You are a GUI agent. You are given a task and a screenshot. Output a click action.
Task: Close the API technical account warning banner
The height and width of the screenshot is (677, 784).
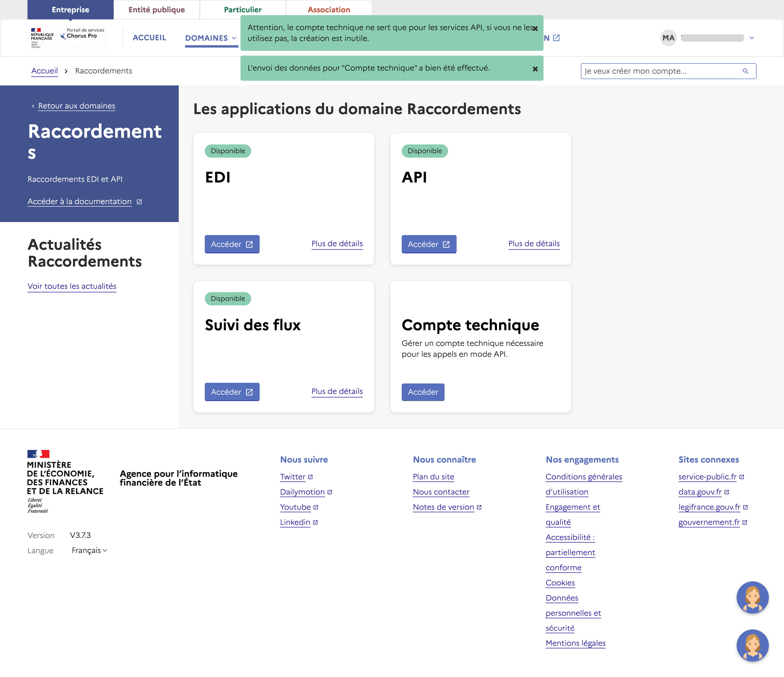pyautogui.click(x=535, y=29)
